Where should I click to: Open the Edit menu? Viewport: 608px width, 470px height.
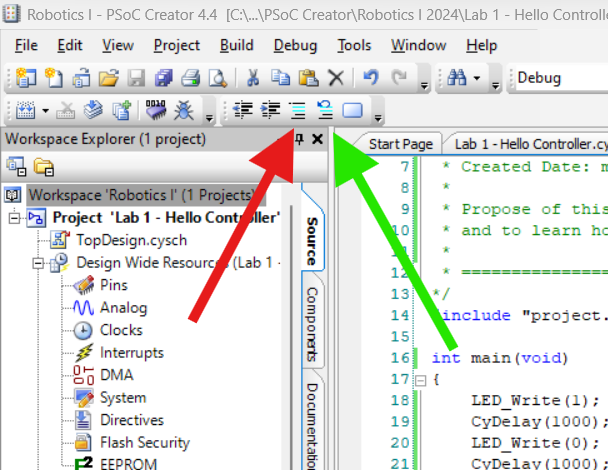[70, 45]
